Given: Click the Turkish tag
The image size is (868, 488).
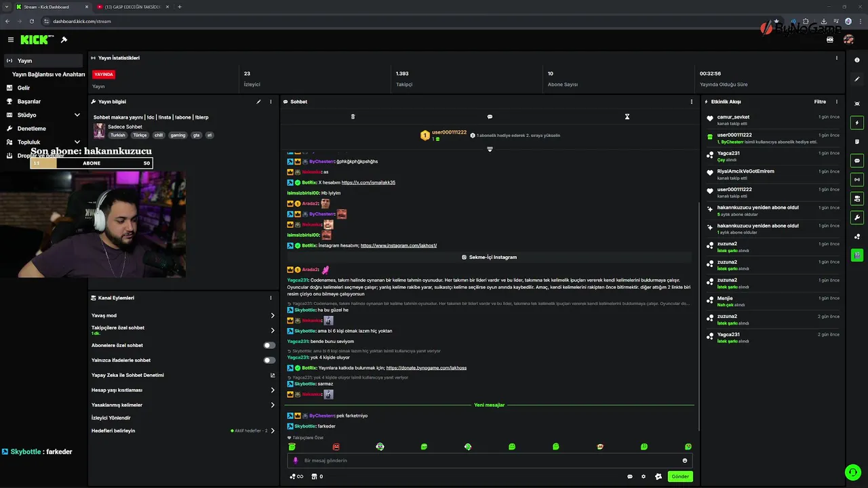Looking at the screenshot, I should point(118,136).
